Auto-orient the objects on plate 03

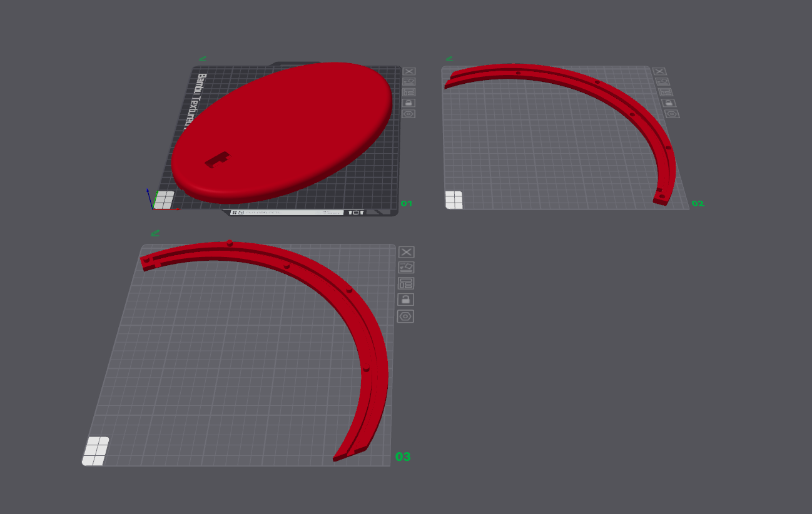click(x=406, y=268)
